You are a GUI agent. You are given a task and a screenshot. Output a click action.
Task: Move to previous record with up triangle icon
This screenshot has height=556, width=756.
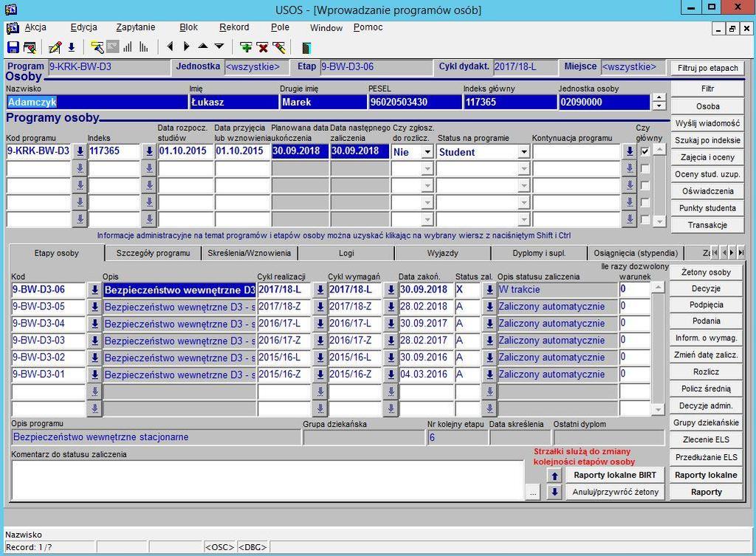click(x=203, y=47)
